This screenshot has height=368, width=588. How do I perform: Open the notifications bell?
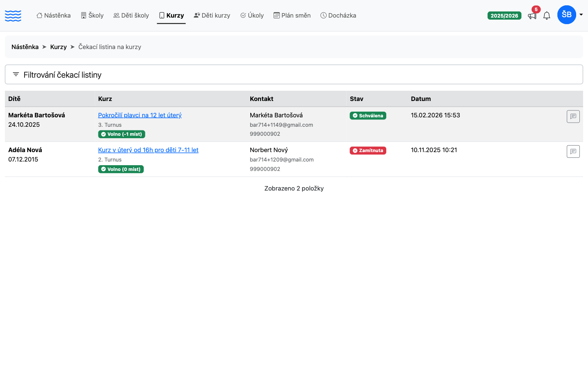[x=547, y=16]
